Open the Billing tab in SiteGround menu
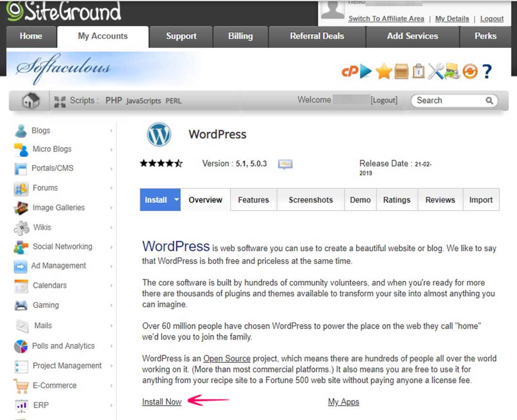Image resolution: width=517 pixels, height=420 pixels. point(240,36)
